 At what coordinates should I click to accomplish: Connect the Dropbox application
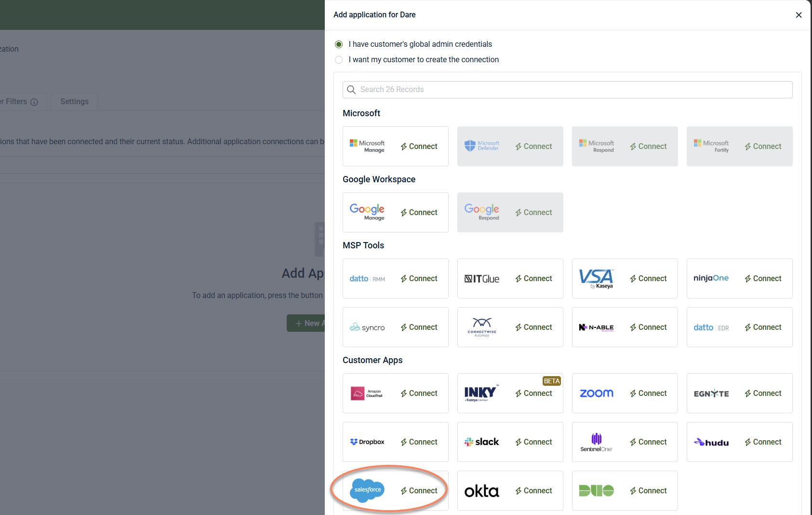click(x=419, y=442)
